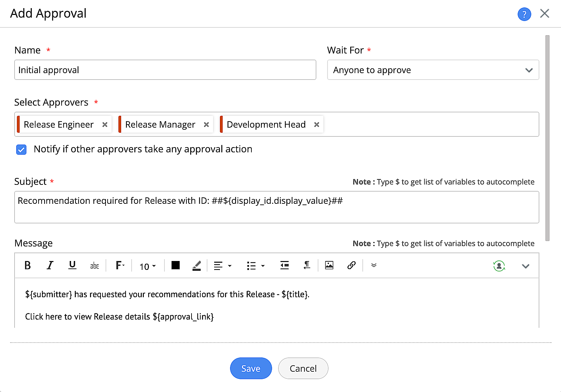561x392 pixels.
Task: Underline text in the message editor
Action: [x=72, y=265]
